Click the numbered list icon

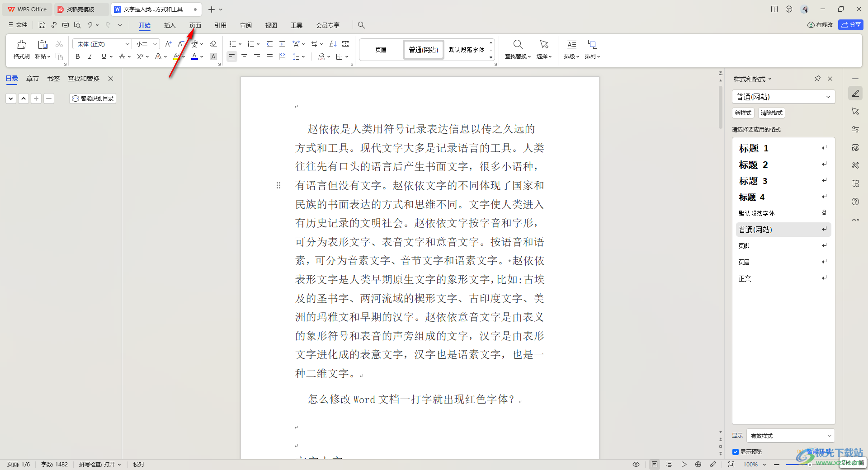click(251, 44)
